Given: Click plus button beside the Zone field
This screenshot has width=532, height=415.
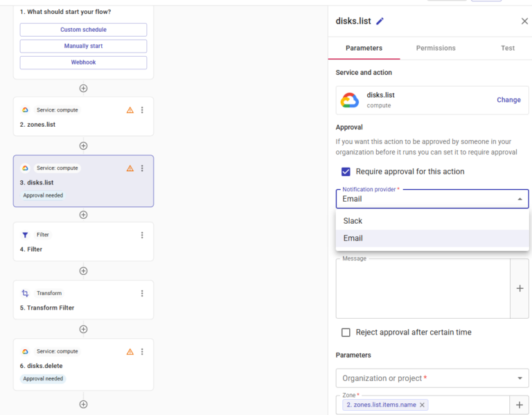Looking at the screenshot, I should click(520, 405).
